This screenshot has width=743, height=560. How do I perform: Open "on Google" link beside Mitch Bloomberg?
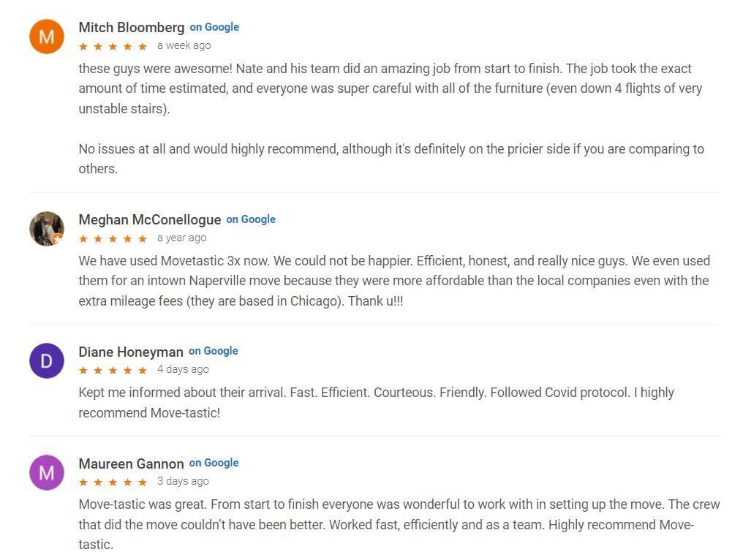pyautogui.click(x=214, y=27)
